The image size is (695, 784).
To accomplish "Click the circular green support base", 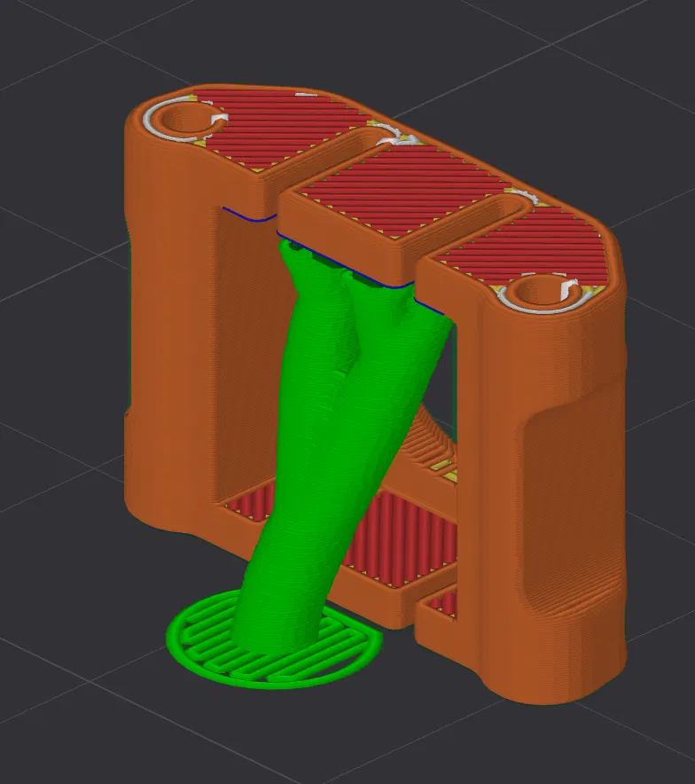I will coord(274,640).
